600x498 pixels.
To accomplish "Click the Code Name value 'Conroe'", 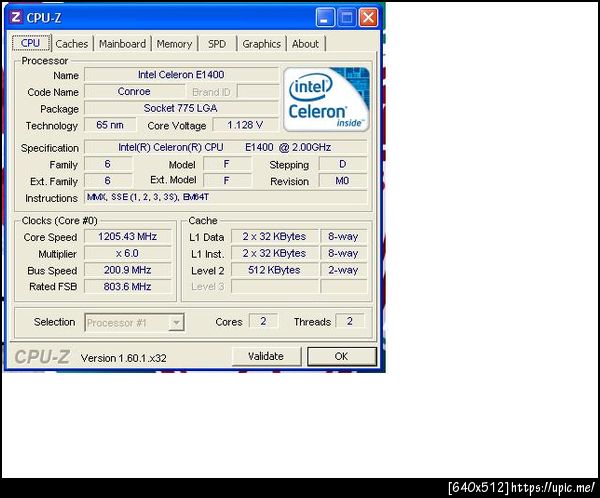I will coord(134,91).
